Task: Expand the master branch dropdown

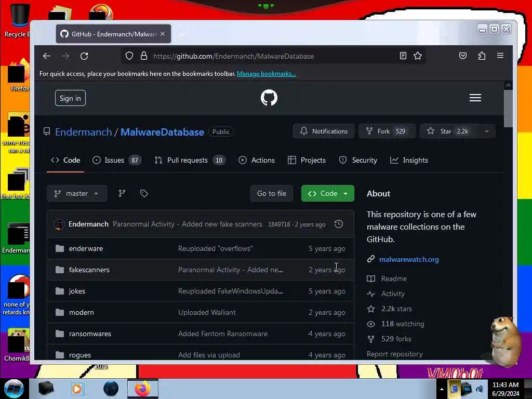Action: [77, 193]
